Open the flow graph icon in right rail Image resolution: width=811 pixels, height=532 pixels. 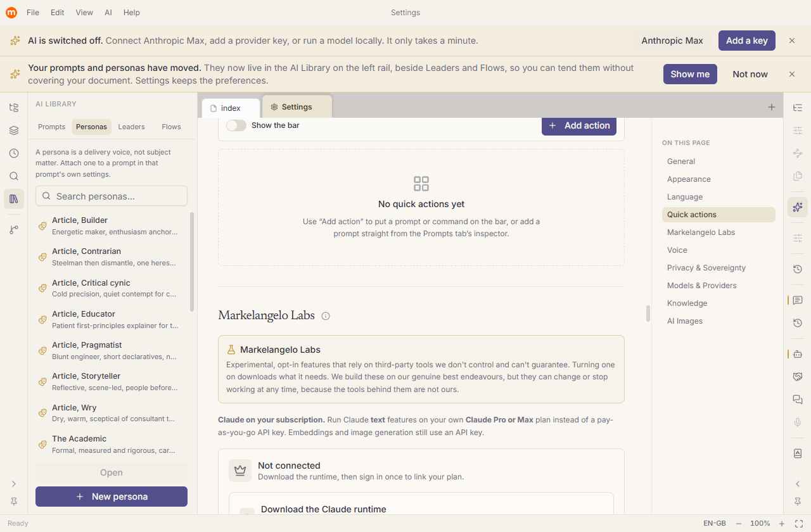tap(798, 153)
